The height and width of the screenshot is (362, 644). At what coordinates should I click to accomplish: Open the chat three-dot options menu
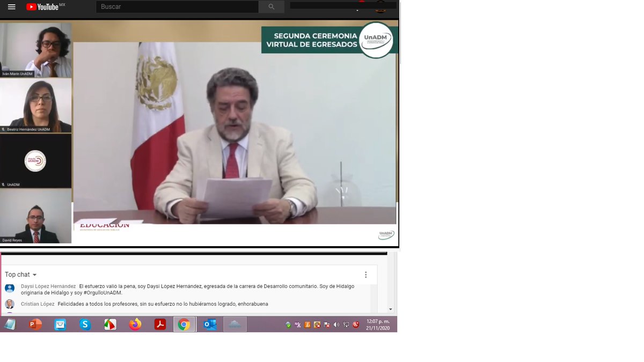[366, 275]
